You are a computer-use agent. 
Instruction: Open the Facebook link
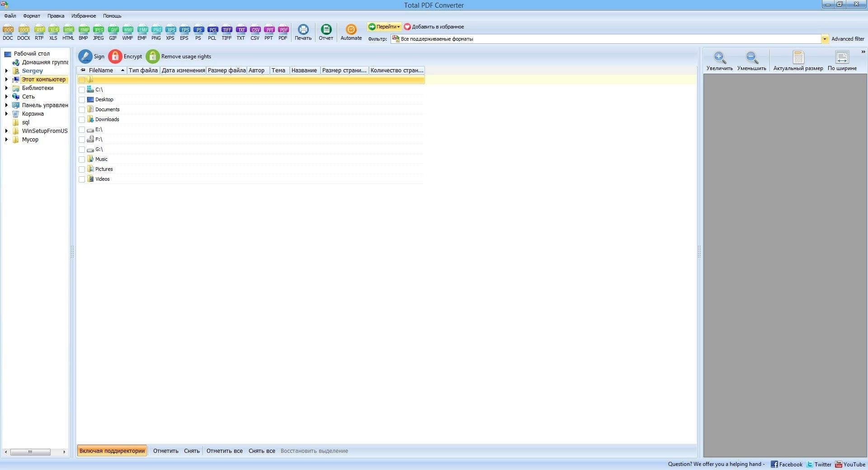point(787,464)
